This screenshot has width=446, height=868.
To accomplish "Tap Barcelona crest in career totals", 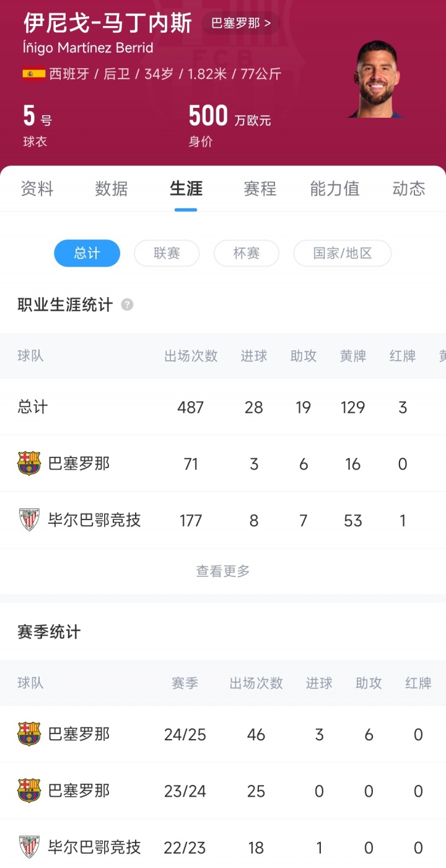I will (29, 463).
